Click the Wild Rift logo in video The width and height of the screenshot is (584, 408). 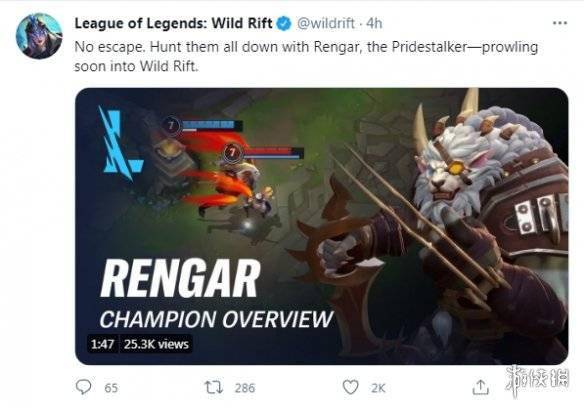tap(121, 143)
